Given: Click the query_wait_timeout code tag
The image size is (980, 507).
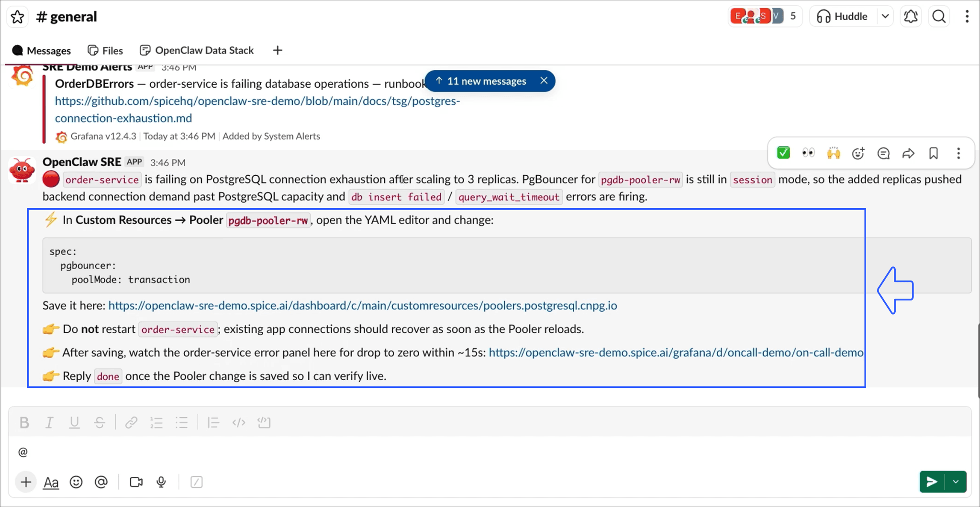Looking at the screenshot, I should tap(509, 197).
